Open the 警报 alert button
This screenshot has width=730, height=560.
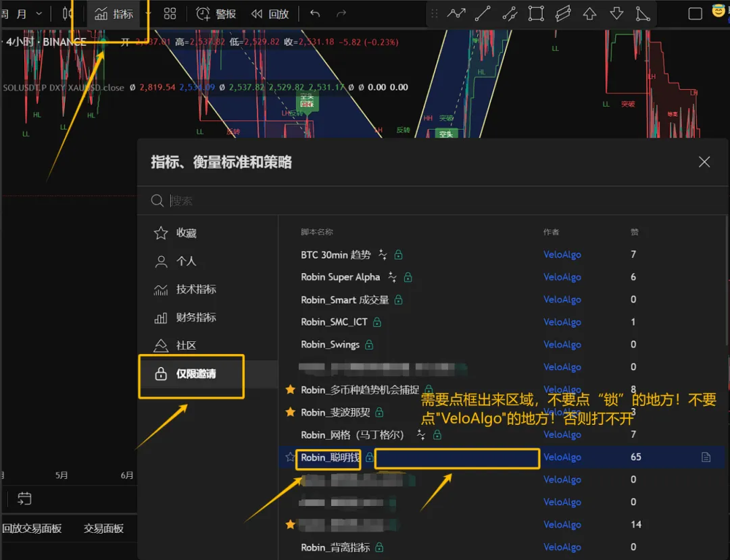216,14
